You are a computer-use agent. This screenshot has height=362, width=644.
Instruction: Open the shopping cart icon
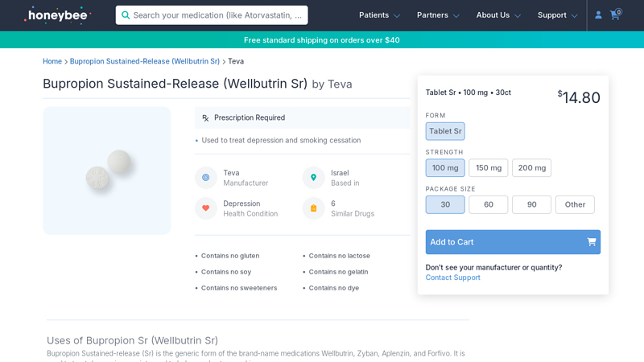pyautogui.click(x=615, y=14)
